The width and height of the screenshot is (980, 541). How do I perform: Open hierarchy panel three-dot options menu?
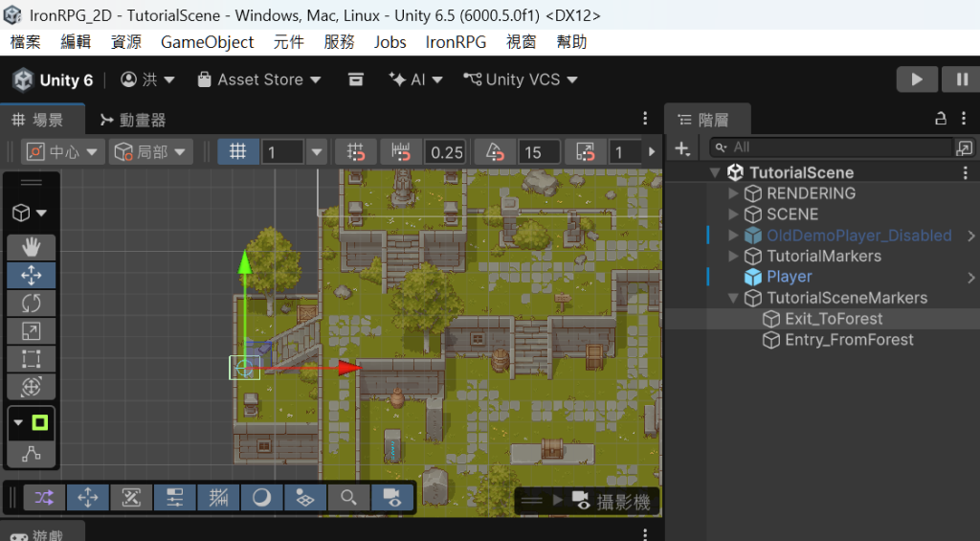(x=964, y=118)
